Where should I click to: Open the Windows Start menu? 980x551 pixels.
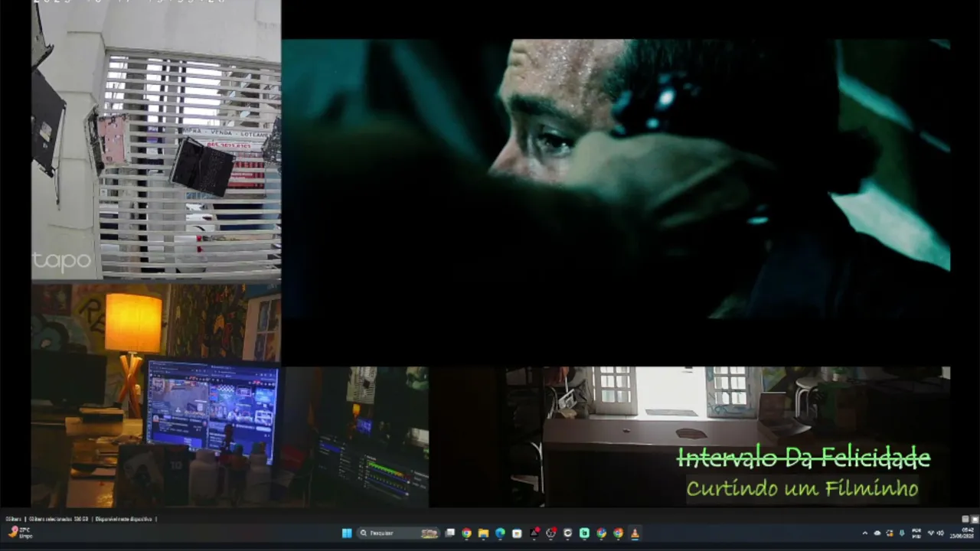pyautogui.click(x=347, y=533)
